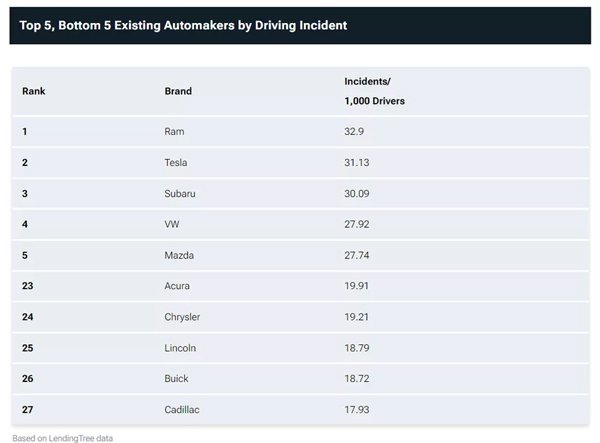600x443 pixels.
Task: Click the Based on LendingTree data footnote
Action: click(62, 438)
